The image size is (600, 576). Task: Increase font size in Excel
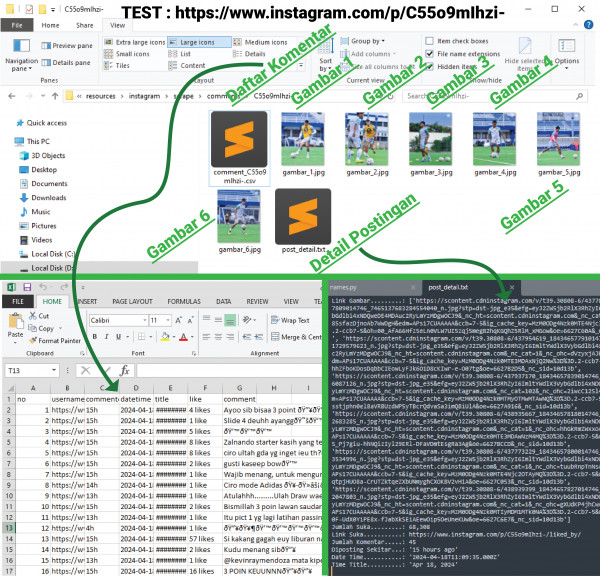click(179, 320)
